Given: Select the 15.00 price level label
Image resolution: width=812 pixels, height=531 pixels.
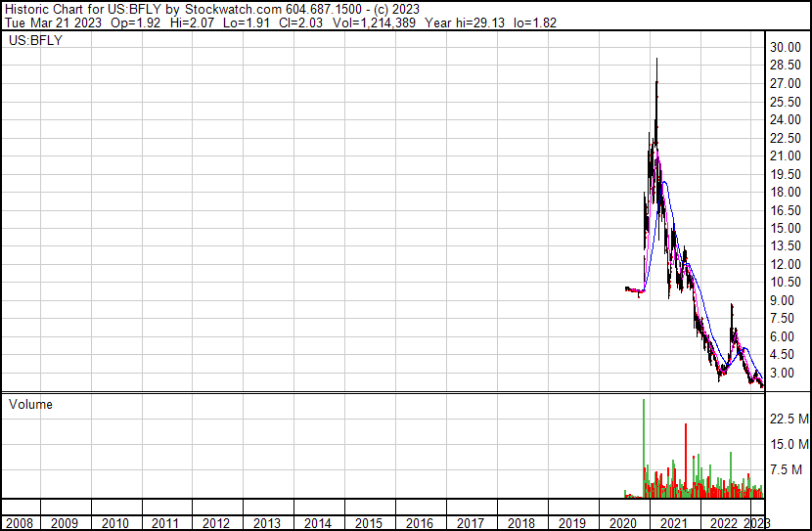Looking at the screenshot, I should point(785,229).
